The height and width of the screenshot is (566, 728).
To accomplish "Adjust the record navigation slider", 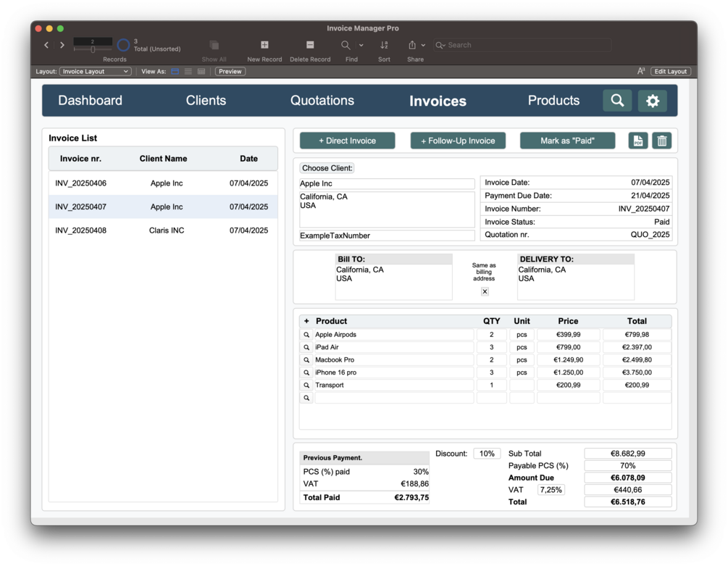I will pyautogui.click(x=93, y=49).
